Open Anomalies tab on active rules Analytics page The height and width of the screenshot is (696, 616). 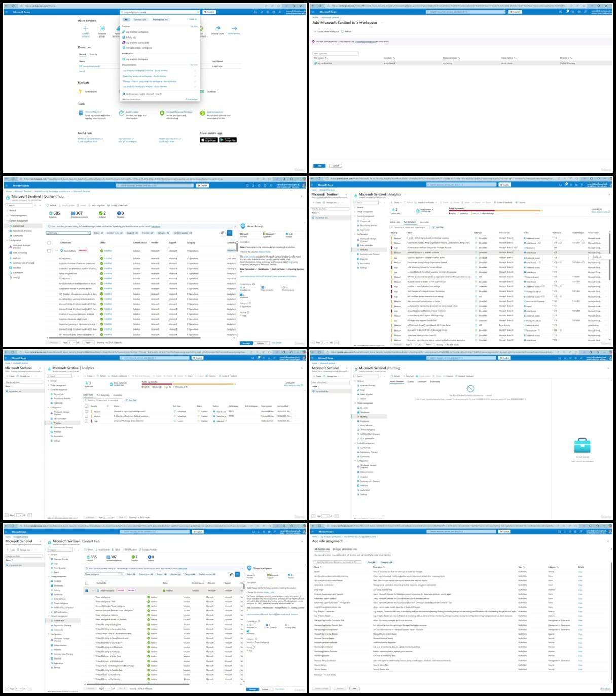(117, 395)
